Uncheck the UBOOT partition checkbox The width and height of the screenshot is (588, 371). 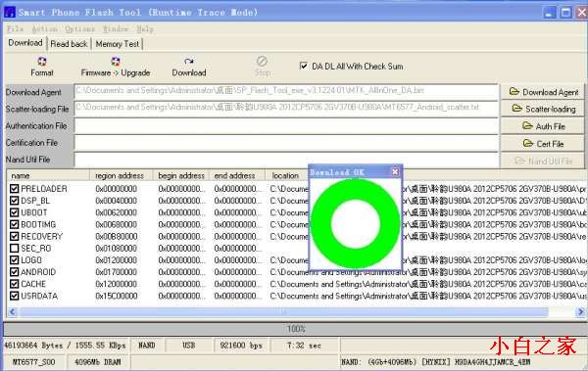[x=15, y=212]
